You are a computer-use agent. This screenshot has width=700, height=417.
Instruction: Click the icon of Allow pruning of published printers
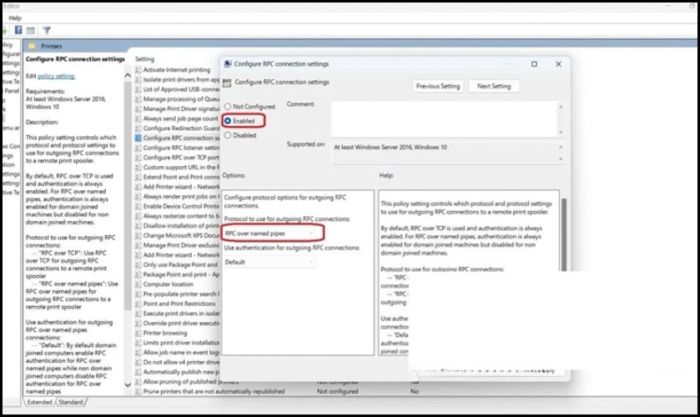(x=138, y=382)
